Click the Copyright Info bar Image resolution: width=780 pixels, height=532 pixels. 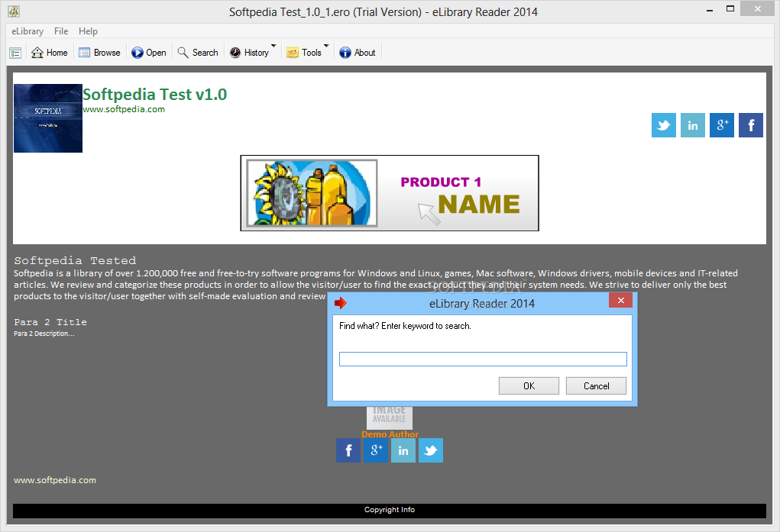(390, 511)
